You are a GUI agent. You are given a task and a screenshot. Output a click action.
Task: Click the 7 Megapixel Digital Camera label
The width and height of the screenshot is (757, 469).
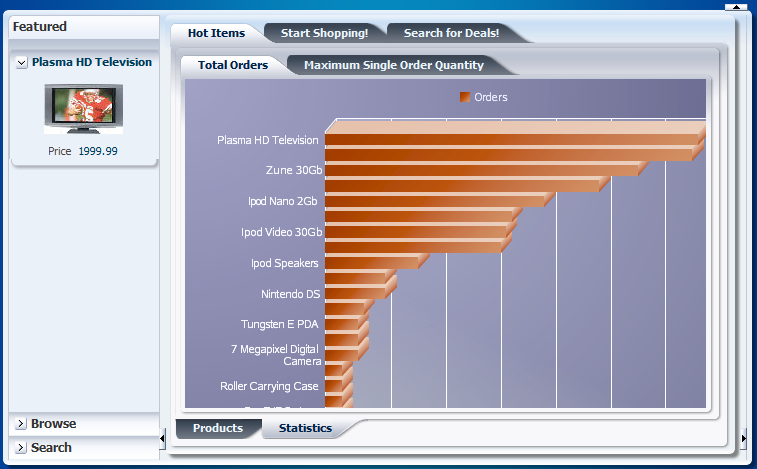click(276, 355)
